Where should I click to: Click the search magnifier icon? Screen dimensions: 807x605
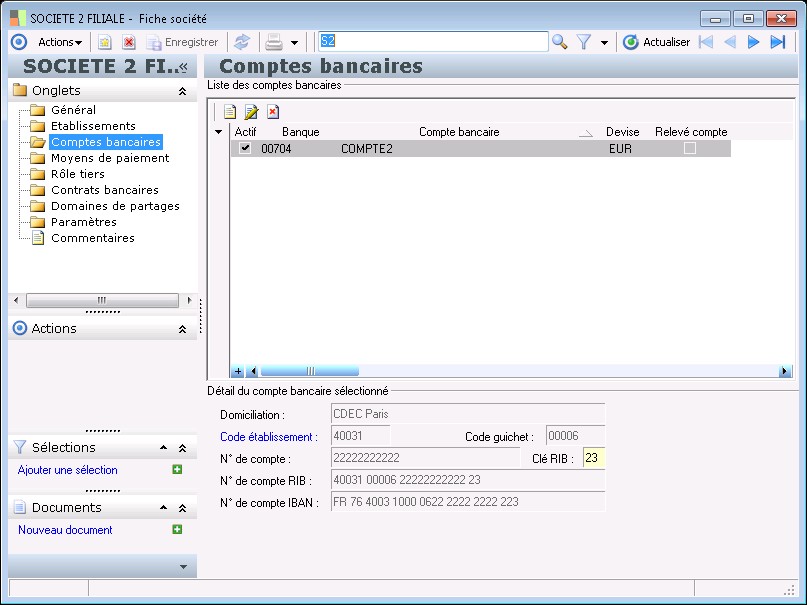(x=559, y=42)
